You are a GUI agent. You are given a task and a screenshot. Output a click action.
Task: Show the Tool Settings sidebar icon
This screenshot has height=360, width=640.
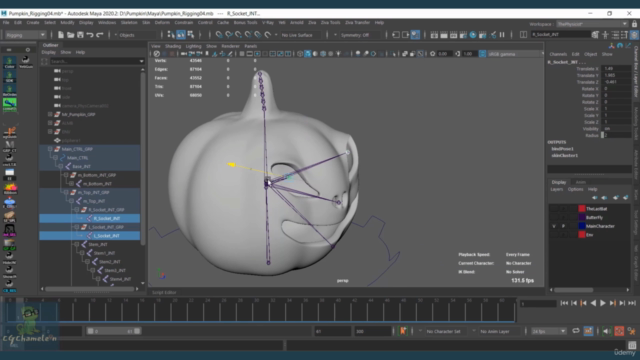(x=624, y=35)
